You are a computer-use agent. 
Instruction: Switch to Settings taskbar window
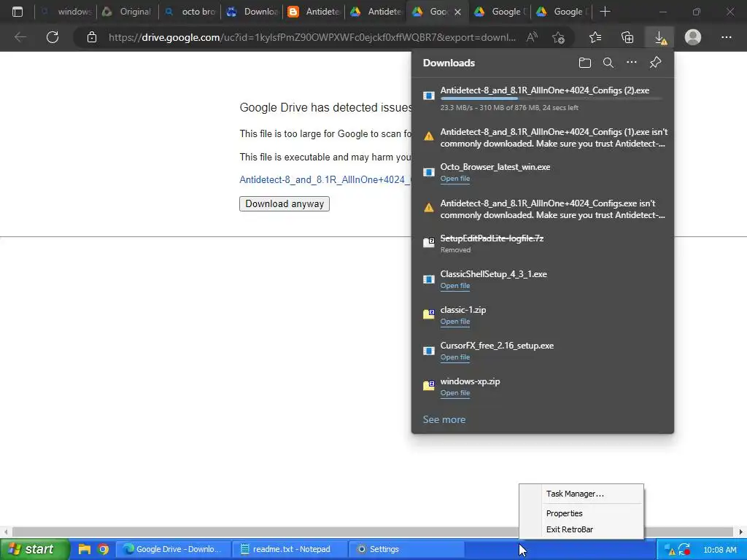tap(406, 549)
